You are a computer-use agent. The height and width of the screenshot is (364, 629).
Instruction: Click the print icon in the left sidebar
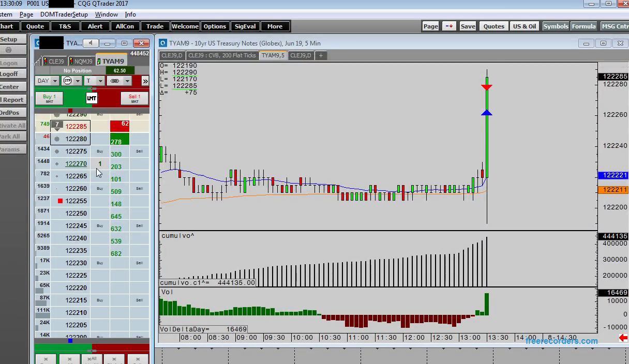pos(9,50)
